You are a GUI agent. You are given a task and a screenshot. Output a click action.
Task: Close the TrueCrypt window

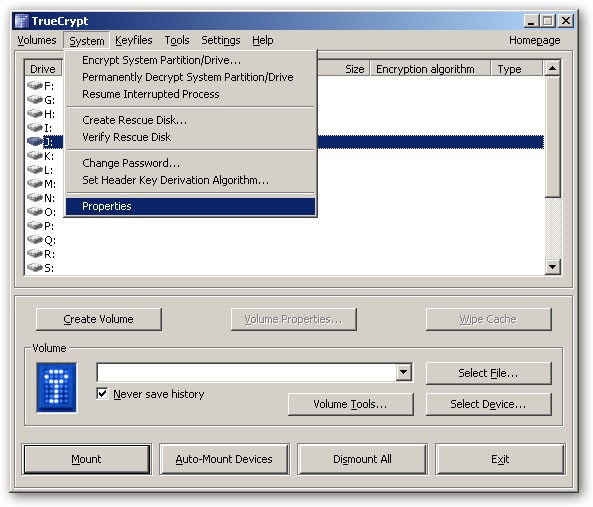pos(566,21)
